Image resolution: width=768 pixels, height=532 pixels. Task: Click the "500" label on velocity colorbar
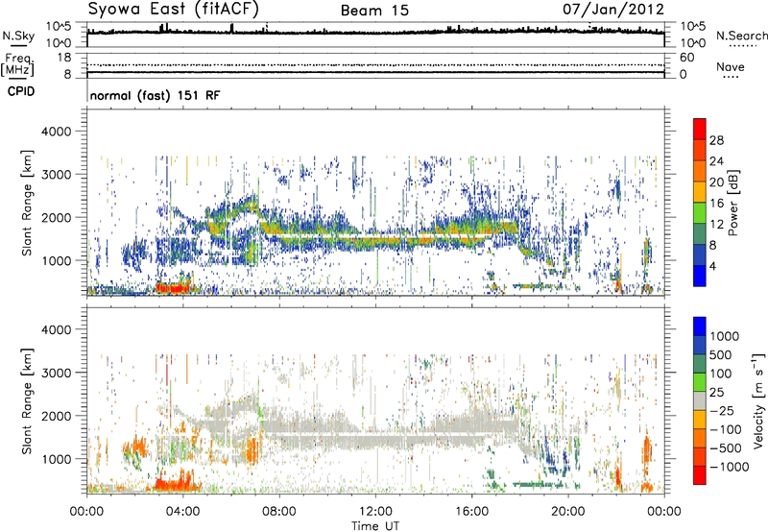click(722, 355)
